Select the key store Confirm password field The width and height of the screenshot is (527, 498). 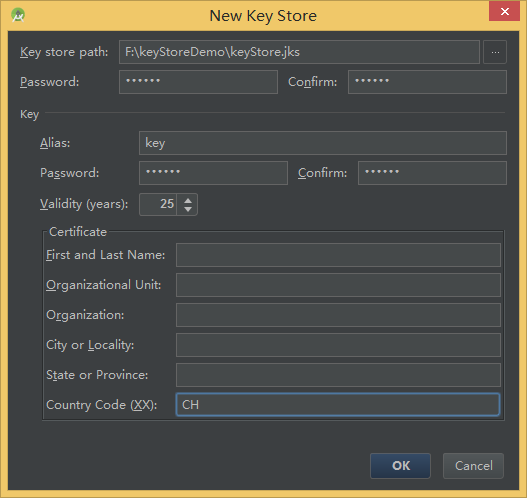[x=427, y=82]
